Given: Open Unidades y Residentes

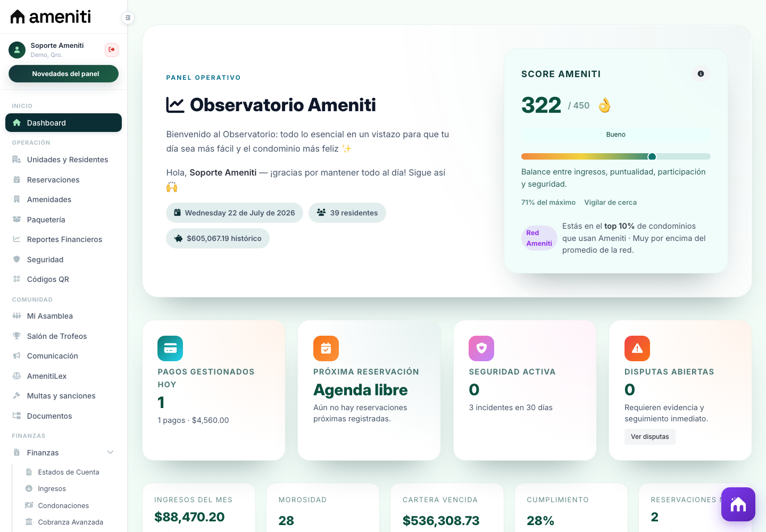Looking at the screenshot, I should [x=63, y=160].
